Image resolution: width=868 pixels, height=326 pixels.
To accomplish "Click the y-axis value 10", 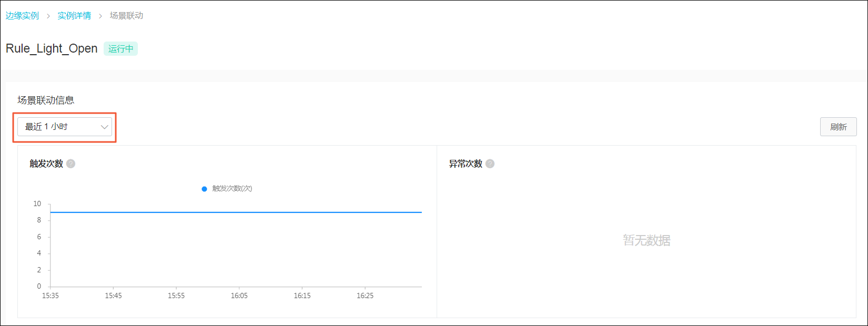I will tap(37, 203).
